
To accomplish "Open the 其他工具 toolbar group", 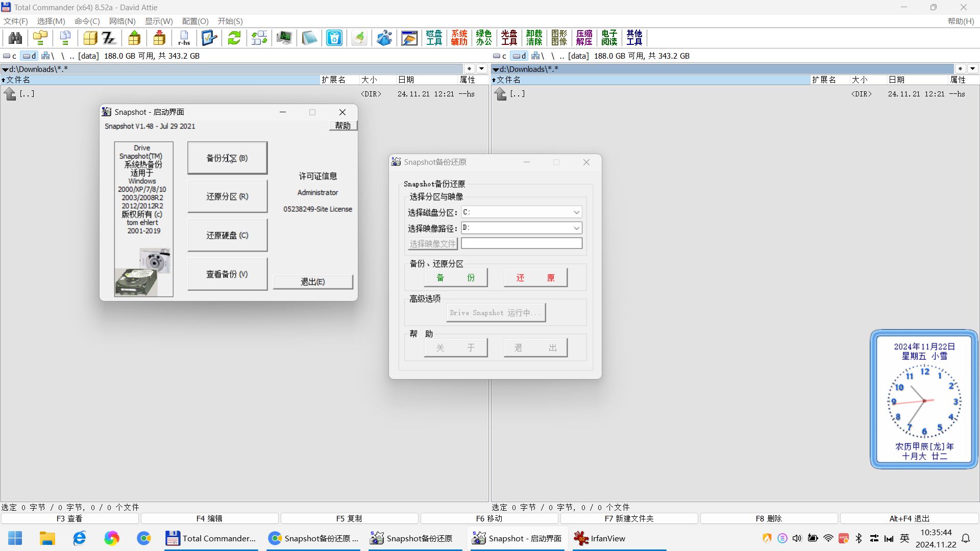I will (634, 38).
